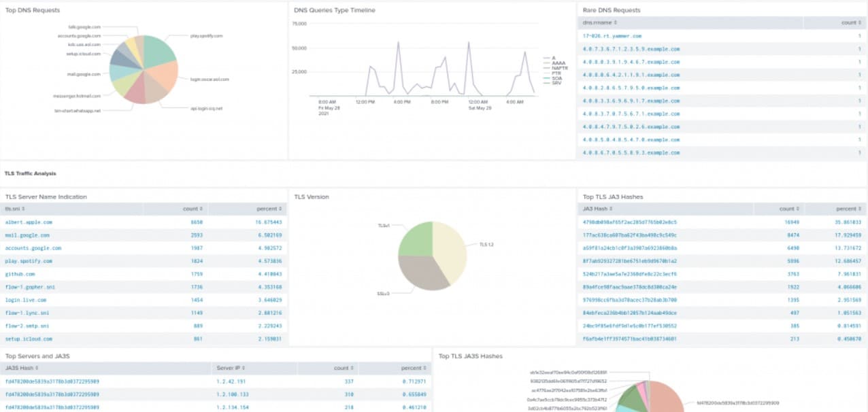Viewport: 868px width, 412px height.
Task: Sort Top TLS JA3 Hashes by percent
Action: (848, 209)
